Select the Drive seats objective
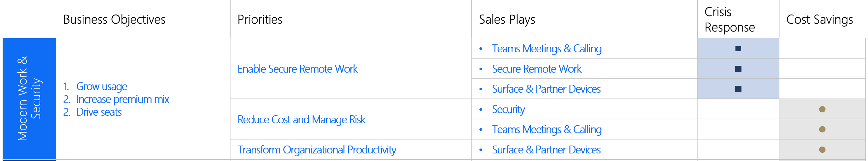The width and height of the screenshot is (868, 161). [x=99, y=112]
